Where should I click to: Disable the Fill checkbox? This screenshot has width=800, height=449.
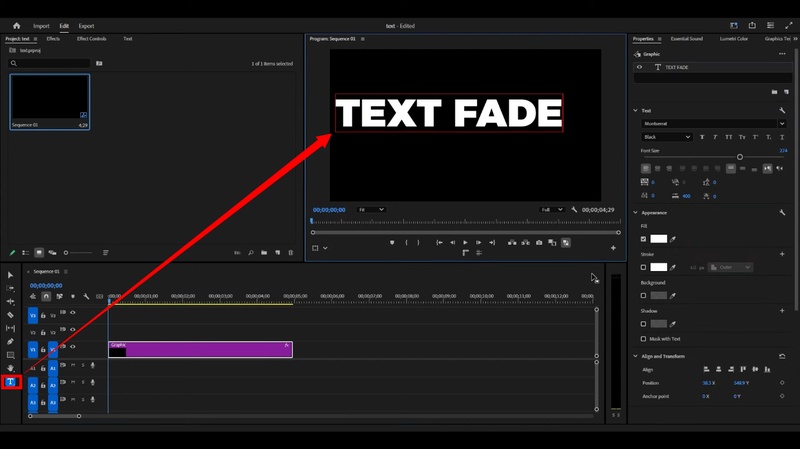pyautogui.click(x=643, y=239)
